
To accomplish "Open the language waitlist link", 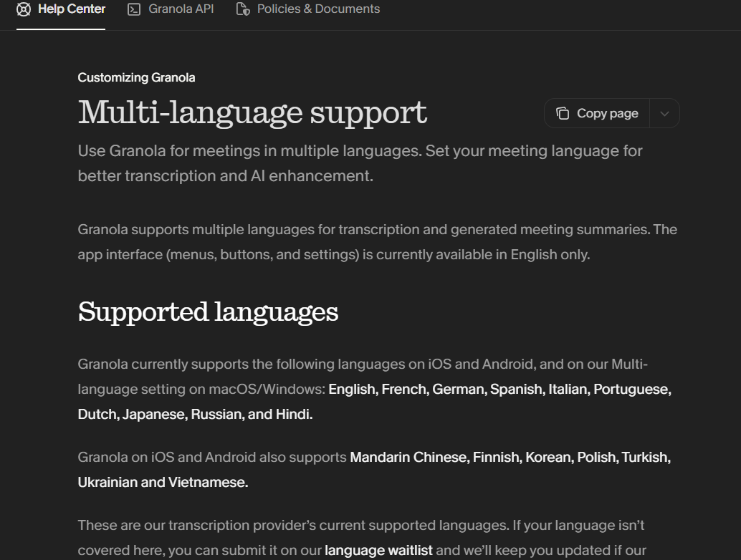I will click(378, 550).
